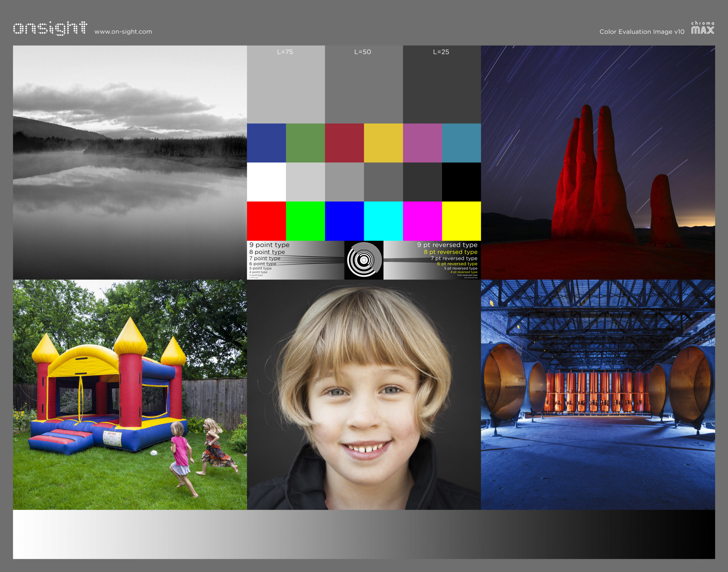Pick the cyan color swatch
Viewport: 728px width, 572px height.
click(383, 221)
